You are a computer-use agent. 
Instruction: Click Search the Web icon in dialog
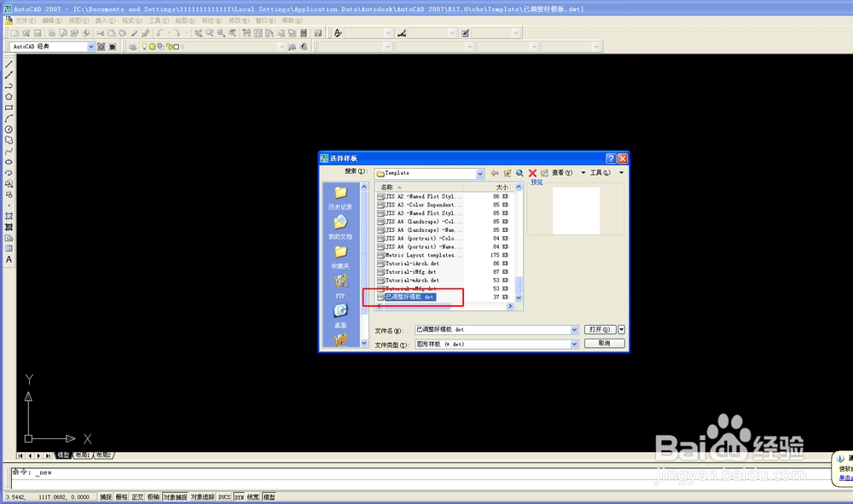[x=519, y=173]
